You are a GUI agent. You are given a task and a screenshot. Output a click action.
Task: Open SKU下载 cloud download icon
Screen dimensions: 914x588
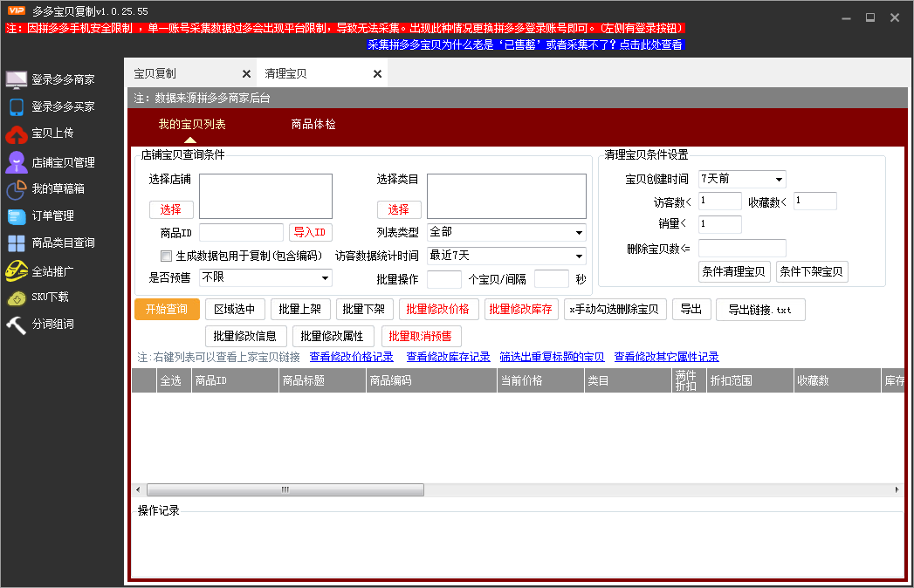17,297
